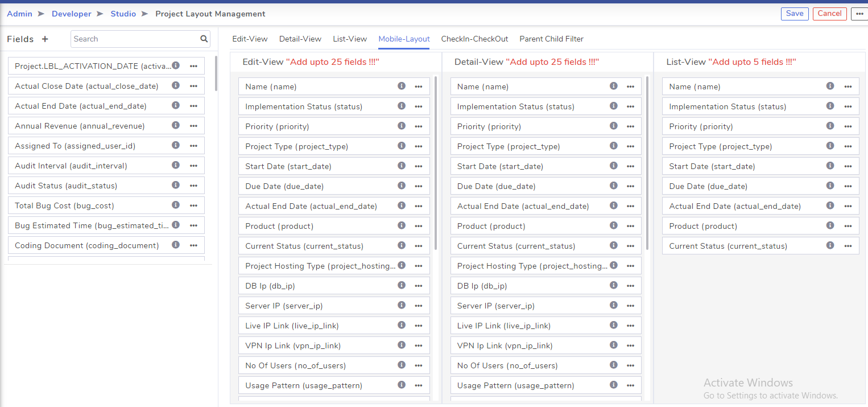Open the CheckIn-CheckOut tab

474,39
